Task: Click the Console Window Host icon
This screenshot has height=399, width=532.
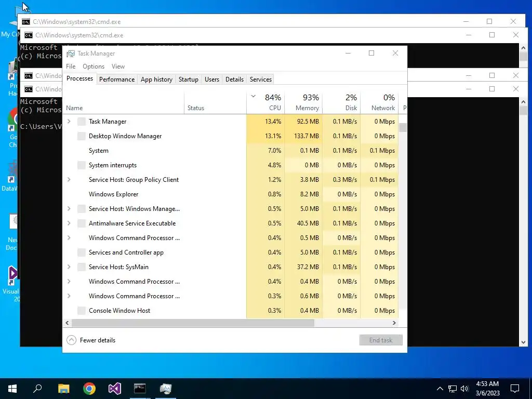Action: point(82,311)
